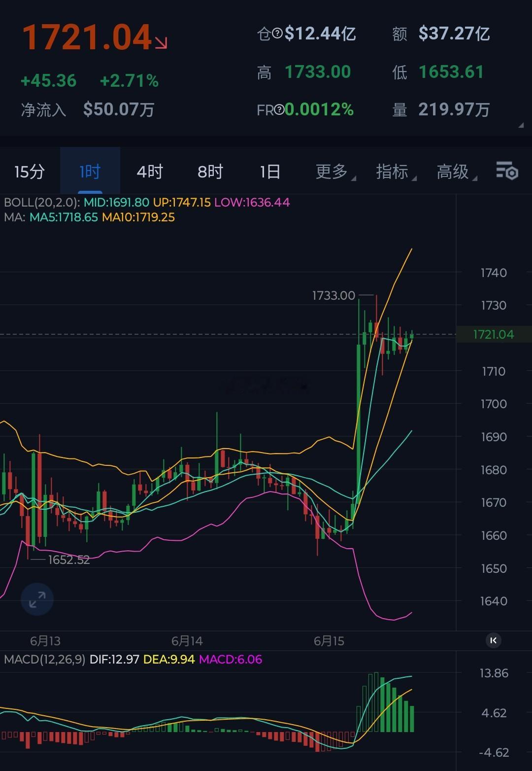Viewport: 532px width, 771px height.
Task: Tap the 6月14 date axis label
Action: (x=187, y=641)
